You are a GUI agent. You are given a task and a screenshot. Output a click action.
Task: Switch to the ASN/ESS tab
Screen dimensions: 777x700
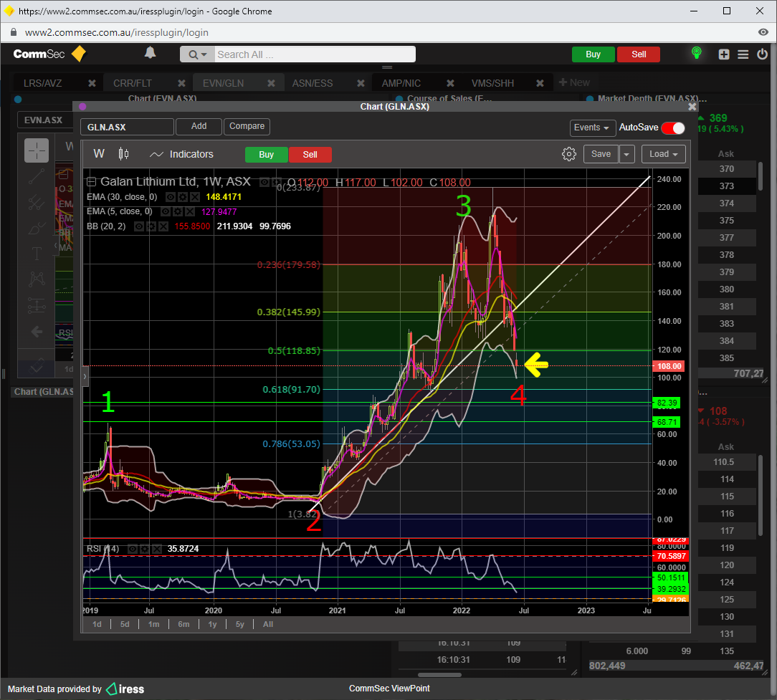(x=313, y=83)
